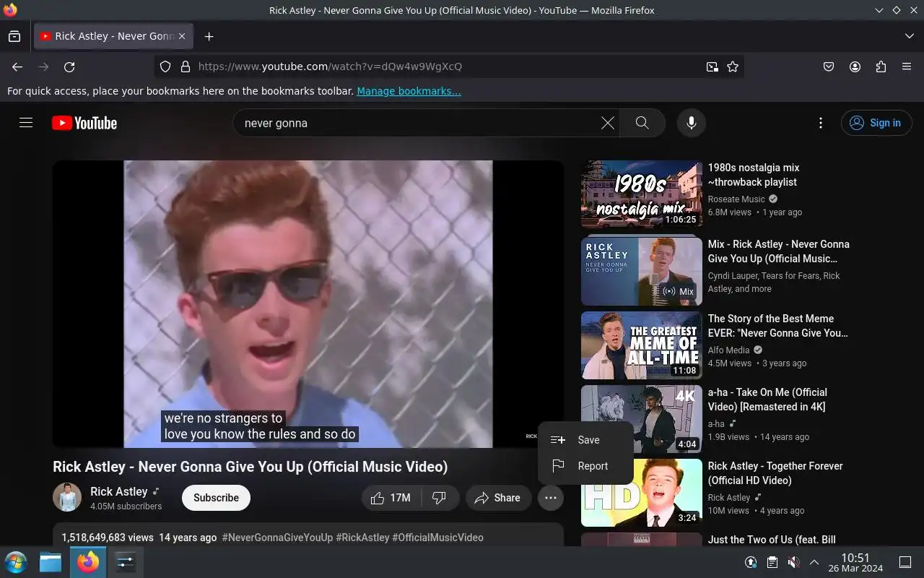Viewport: 924px width, 578px height.
Task: Open 1980s nostalgia mix thumbnail
Action: click(x=642, y=194)
